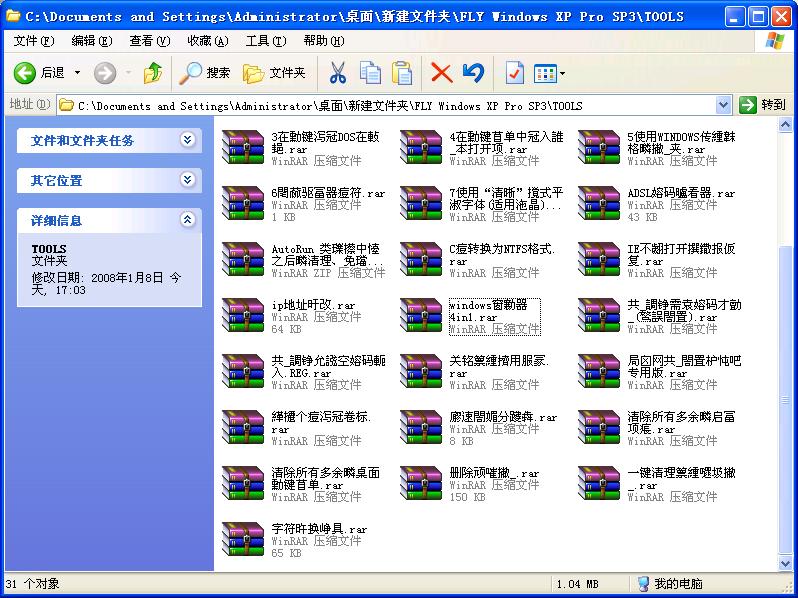Go up one folder level
This screenshot has width=798, height=598.
point(153,73)
